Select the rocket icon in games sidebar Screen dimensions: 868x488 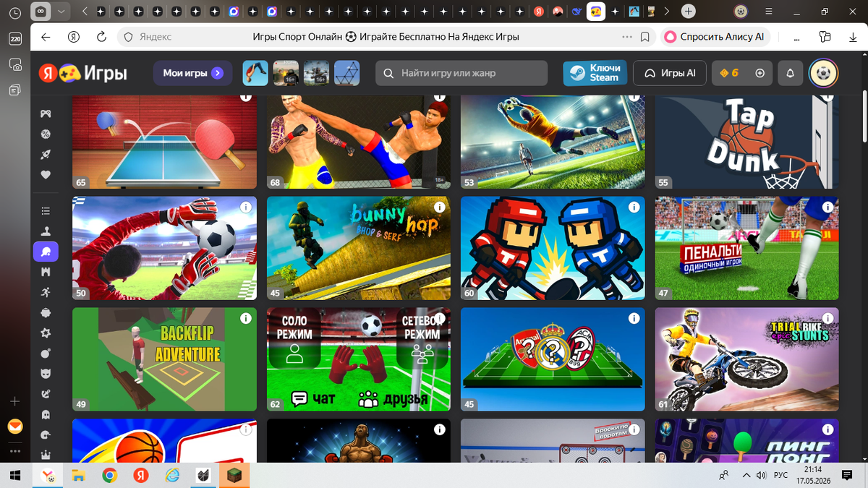point(46,154)
